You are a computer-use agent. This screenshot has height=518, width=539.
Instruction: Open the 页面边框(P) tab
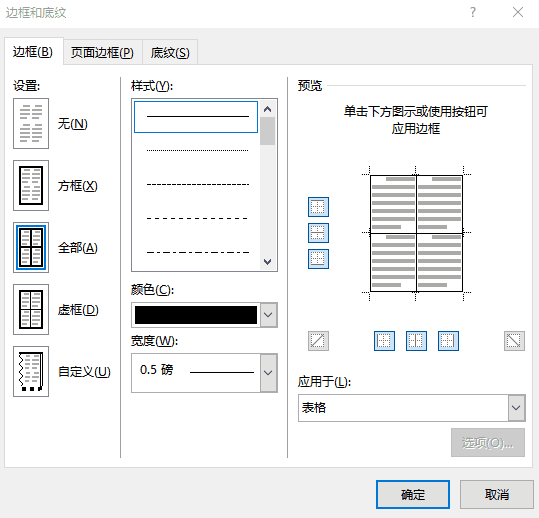[102, 53]
